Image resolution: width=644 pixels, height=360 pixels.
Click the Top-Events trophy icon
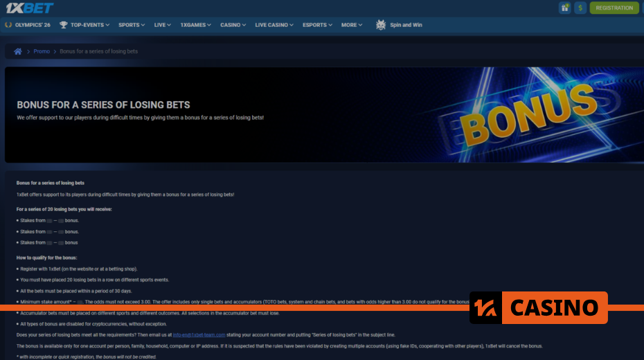click(63, 25)
